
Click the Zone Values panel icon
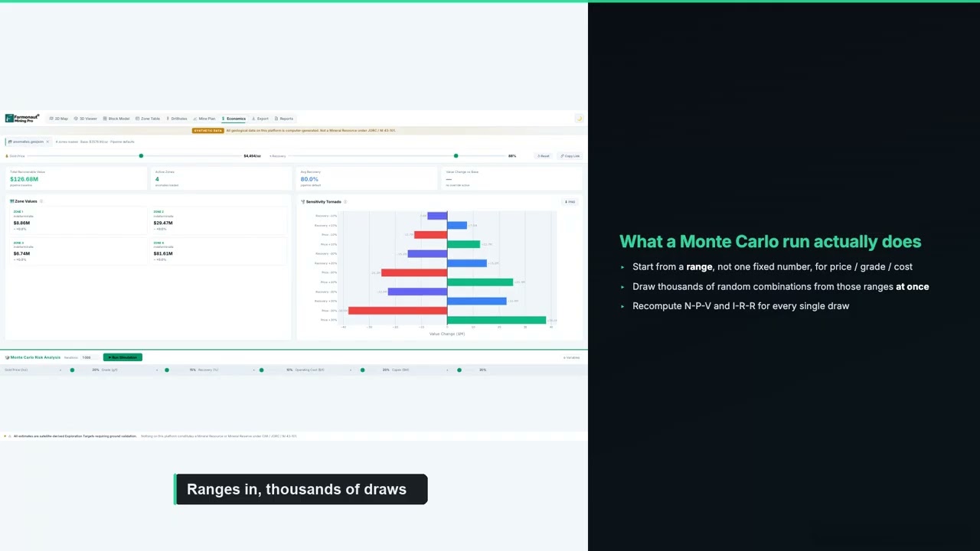pos(11,201)
